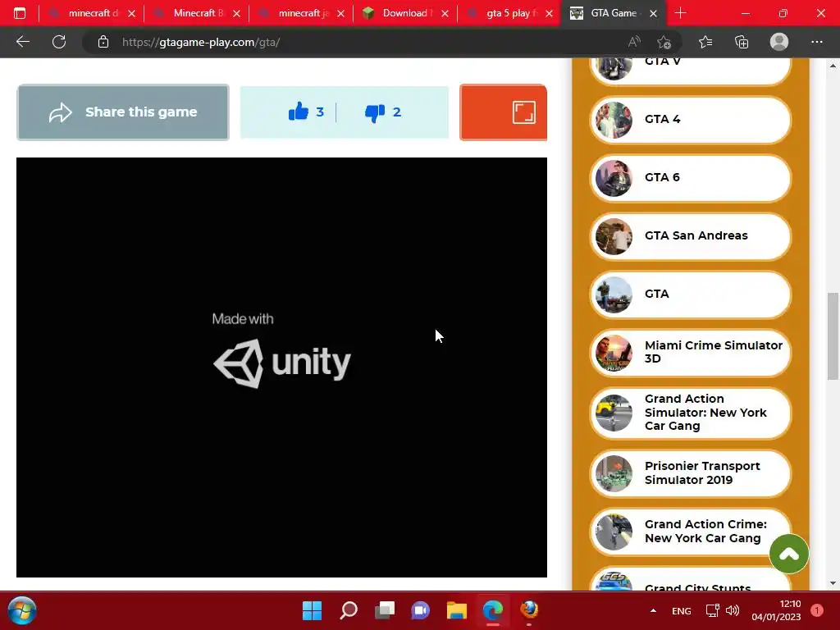Click the scrollbar down arrow
The width and height of the screenshot is (840, 630).
833,583
